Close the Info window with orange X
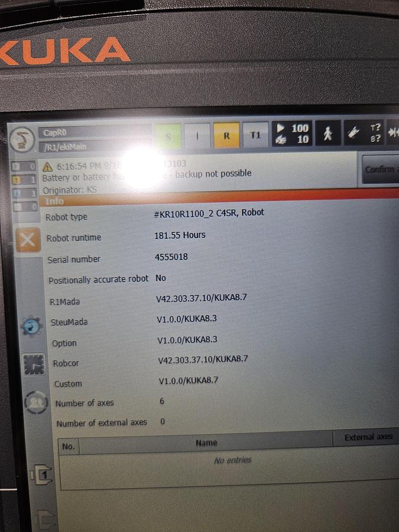 [28, 240]
